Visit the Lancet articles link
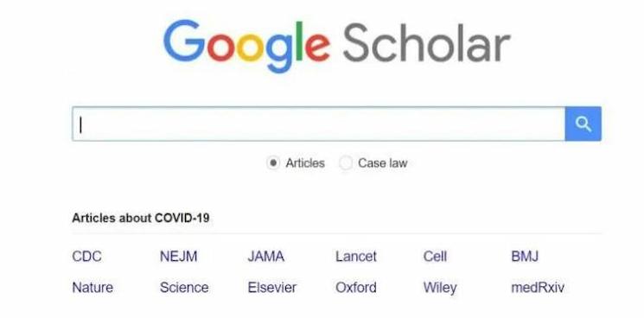 tap(355, 257)
